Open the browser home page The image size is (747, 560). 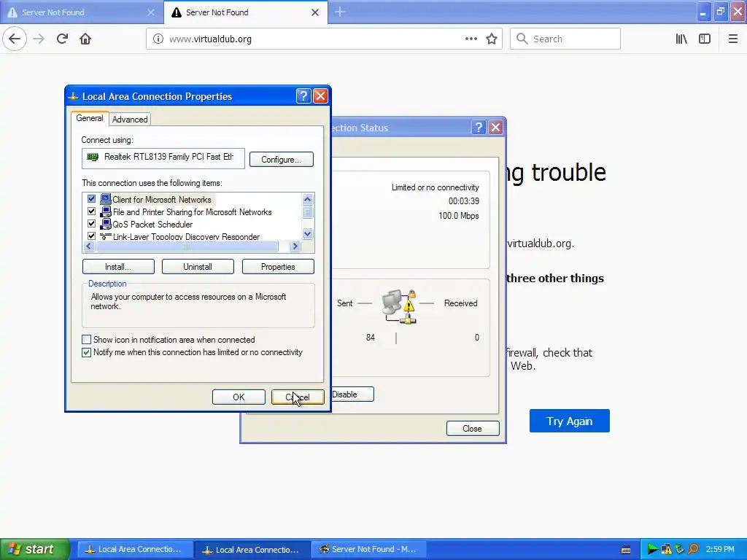85,39
